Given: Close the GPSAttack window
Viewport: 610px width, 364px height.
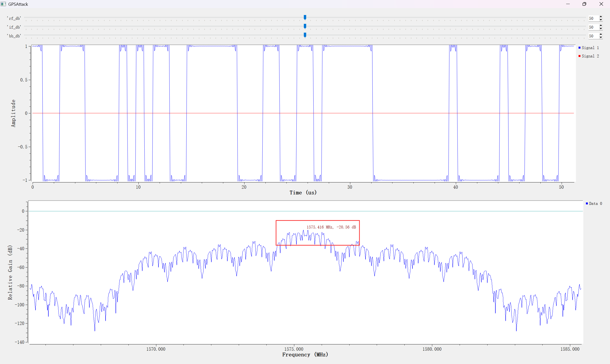Looking at the screenshot, I should [601, 4].
